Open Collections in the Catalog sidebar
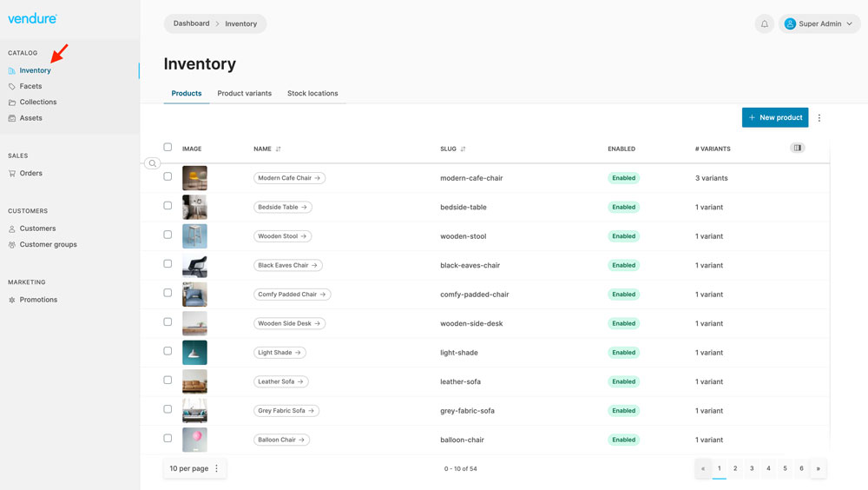The image size is (868, 490). [38, 103]
